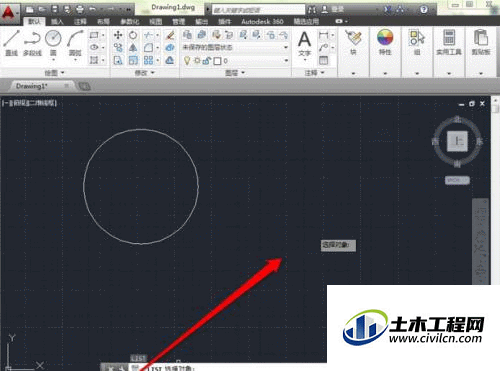Select the Line (直线) drawing tool
The width and height of the screenshot is (500, 371).
click(11, 43)
